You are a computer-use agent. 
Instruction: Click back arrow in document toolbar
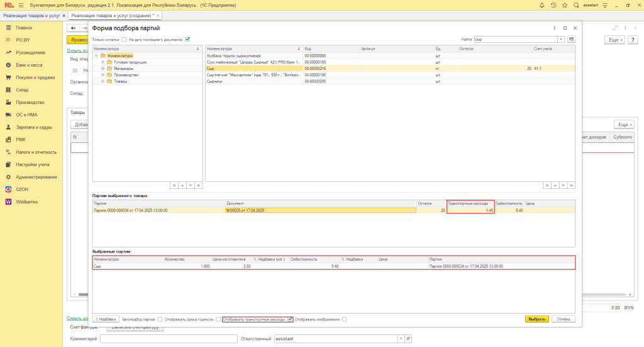click(73, 28)
